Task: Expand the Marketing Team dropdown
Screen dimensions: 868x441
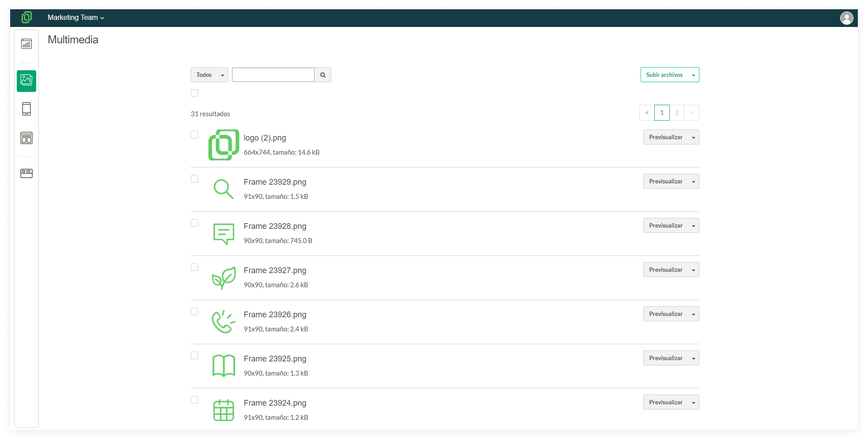Action: pyautogui.click(x=76, y=18)
